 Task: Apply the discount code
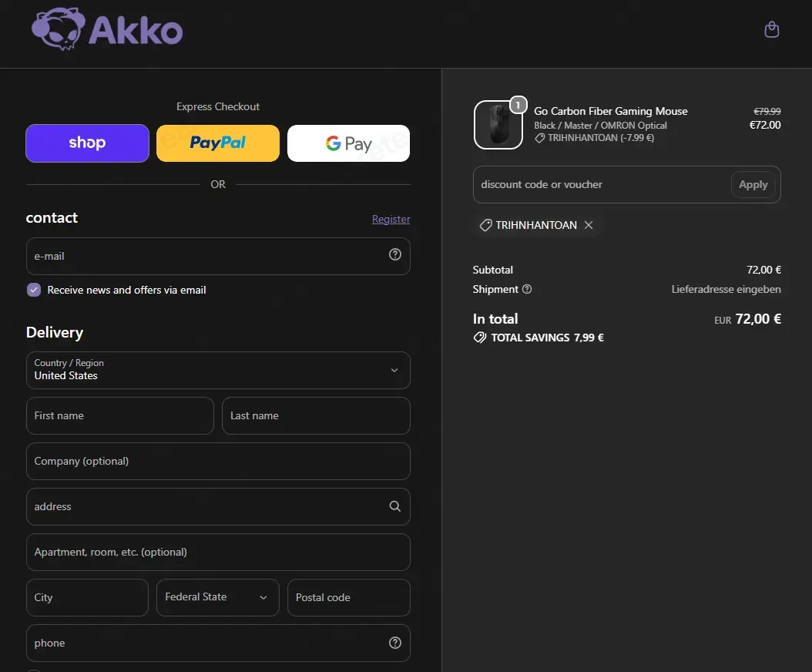(753, 184)
